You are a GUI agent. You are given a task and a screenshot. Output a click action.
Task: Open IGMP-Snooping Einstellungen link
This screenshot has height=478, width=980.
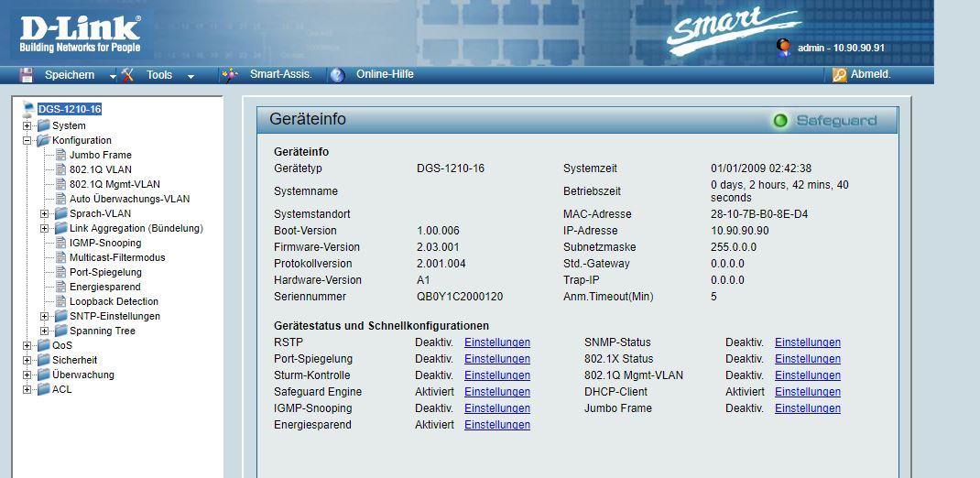click(x=497, y=408)
